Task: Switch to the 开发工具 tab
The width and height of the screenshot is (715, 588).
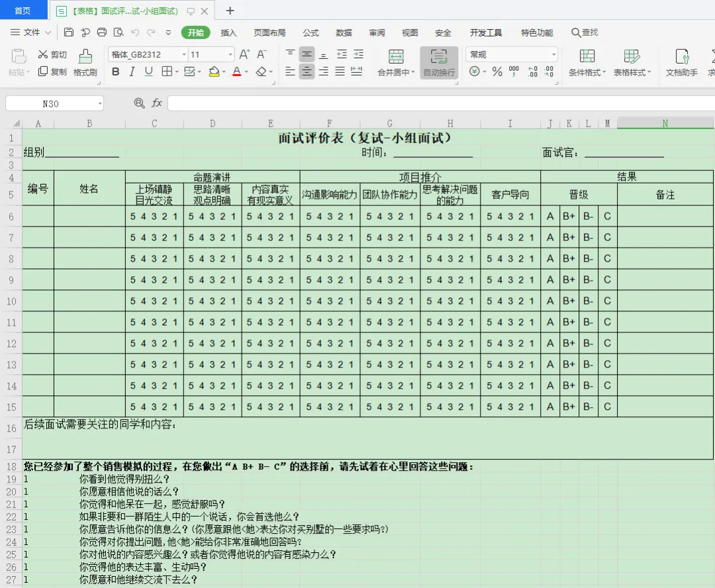Action: point(486,32)
